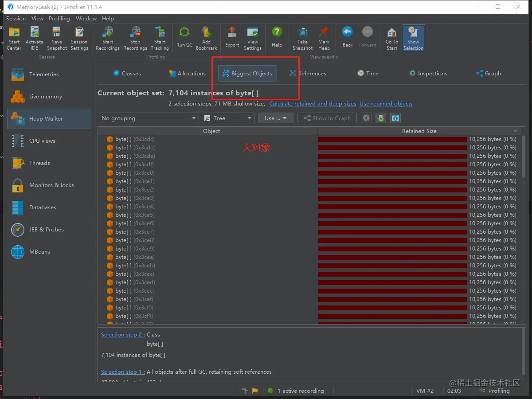Viewport: 532px width, 399px height.
Task: Open the Databases sidebar section
Action: point(49,207)
